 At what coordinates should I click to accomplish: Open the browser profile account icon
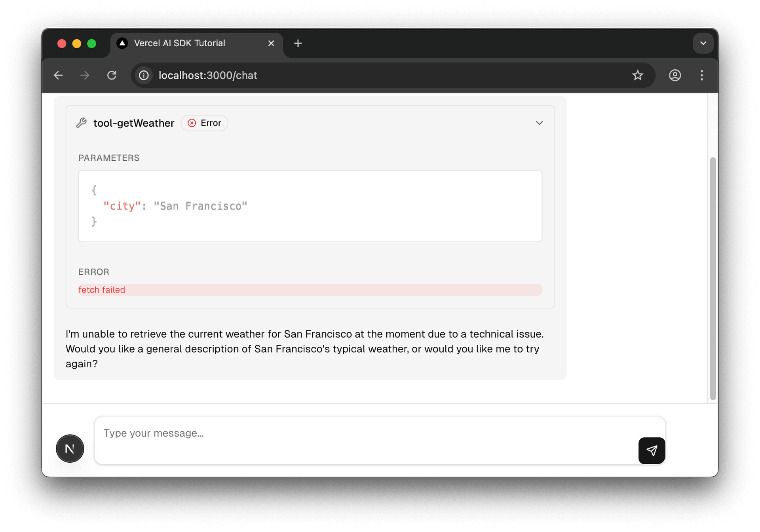674,75
